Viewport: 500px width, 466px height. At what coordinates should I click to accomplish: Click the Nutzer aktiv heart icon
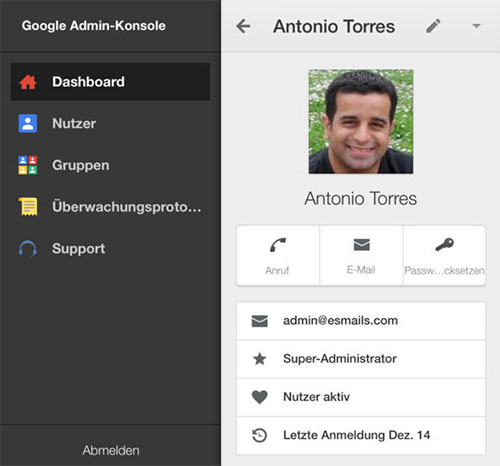click(260, 397)
